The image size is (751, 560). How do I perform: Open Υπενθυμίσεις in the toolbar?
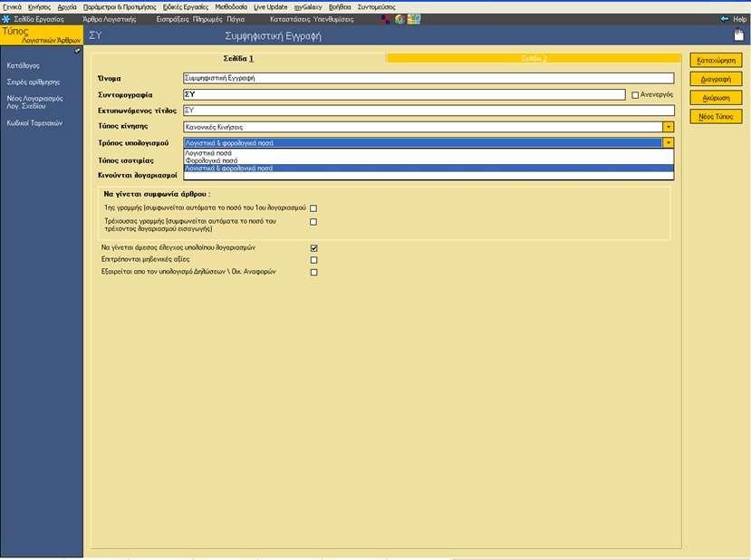(x=333, y=19)
